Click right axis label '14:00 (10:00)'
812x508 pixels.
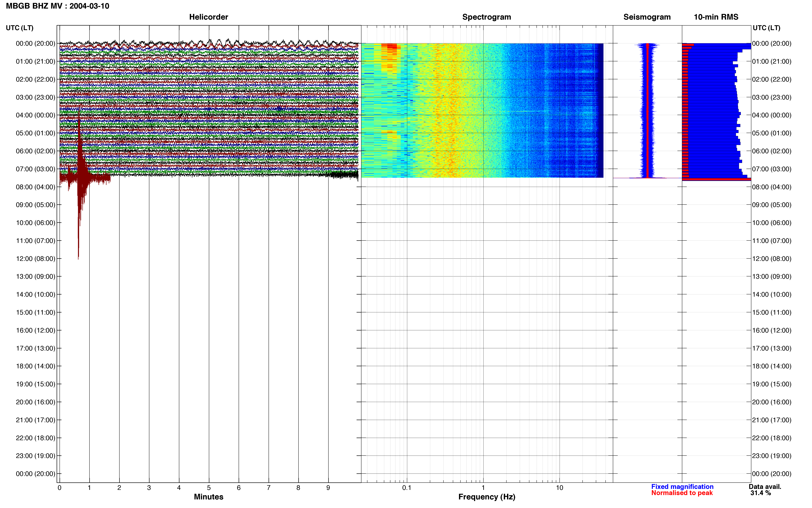pos(772,295)
